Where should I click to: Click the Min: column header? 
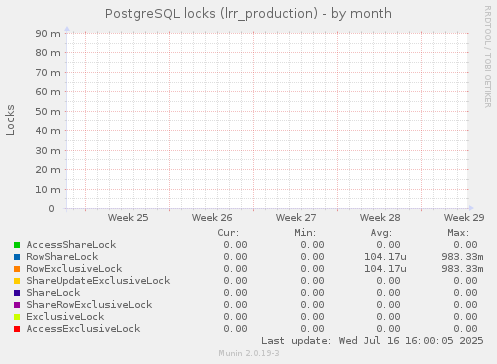pyautogui.click(x=305, y=233)
